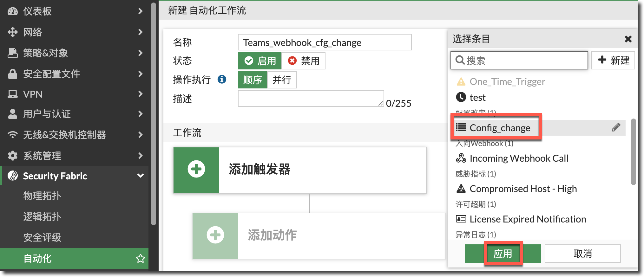This screenshot has height=277, width=644.
Task: Click the pencil edit icon for Config_change
Action: point(616,127)
